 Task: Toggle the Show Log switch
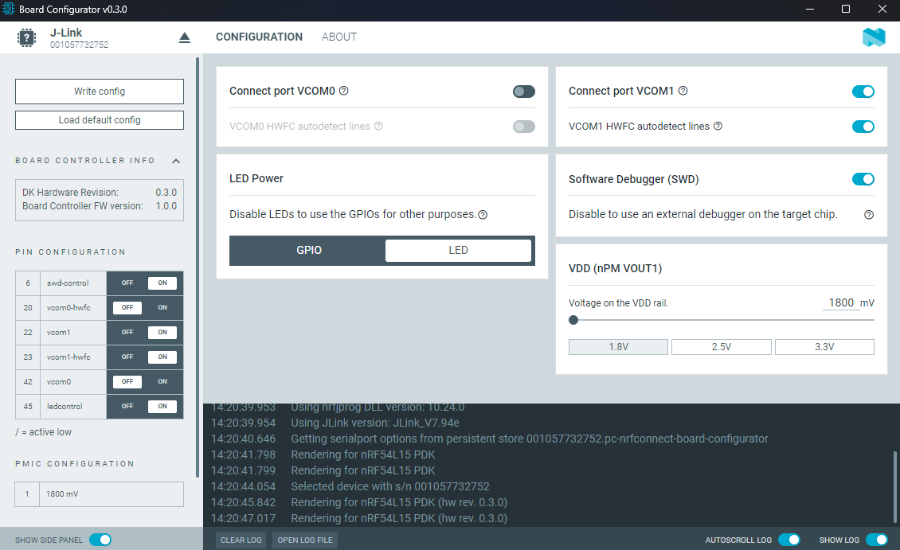click(x=876, y=540)
